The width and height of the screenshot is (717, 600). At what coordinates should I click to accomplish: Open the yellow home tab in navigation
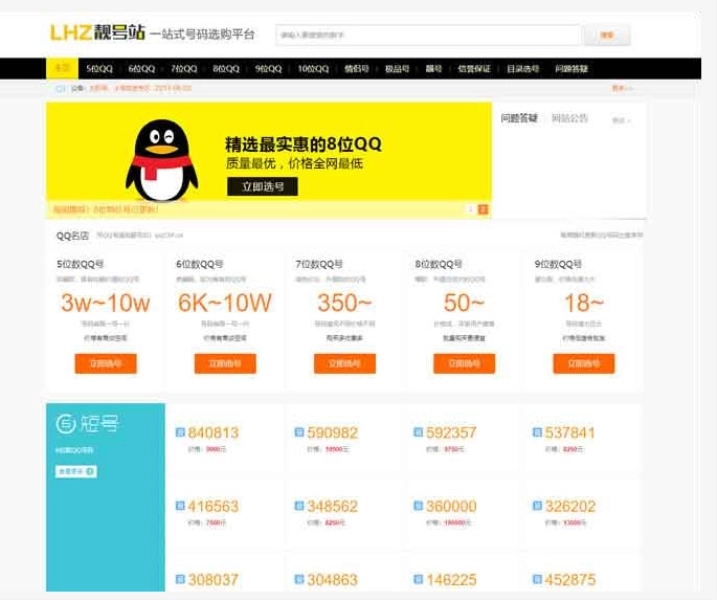coord(62,69)
